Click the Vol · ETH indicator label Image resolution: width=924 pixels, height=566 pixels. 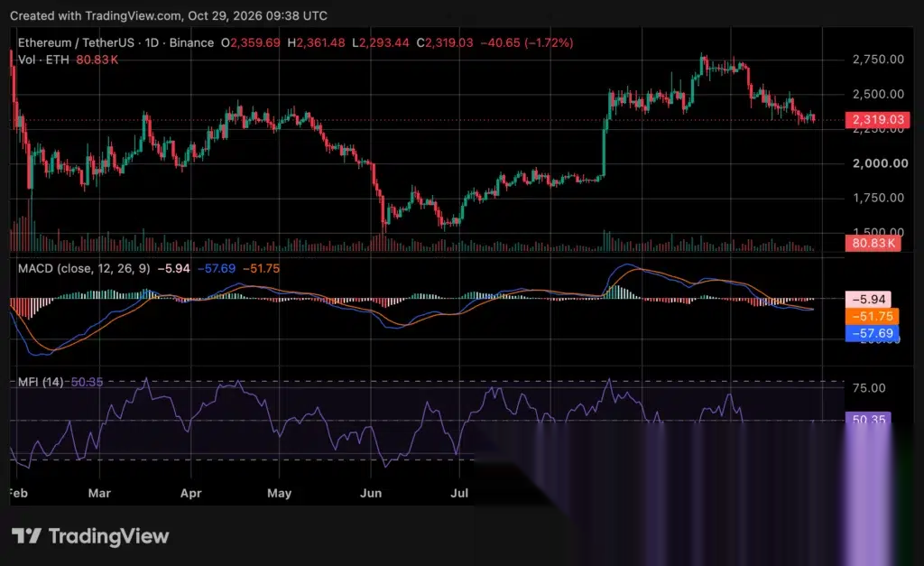43,60
